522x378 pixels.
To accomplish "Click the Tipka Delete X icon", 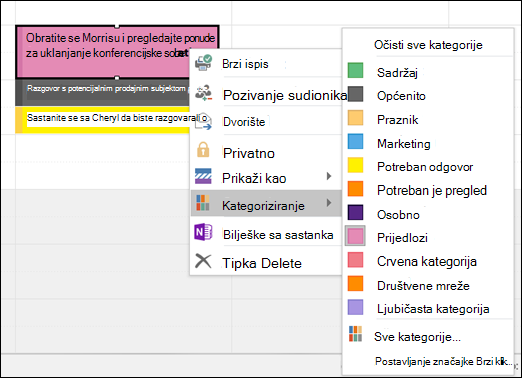I will (x=203, y=261).
